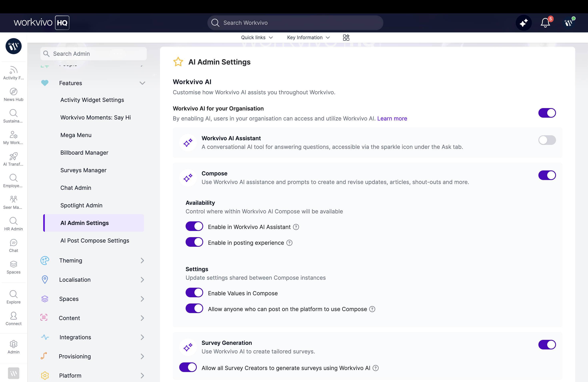This screenshot has width=588, height=382.
Task: Click help icon beside Allow all Survey Creators
Action: point(376,368)
